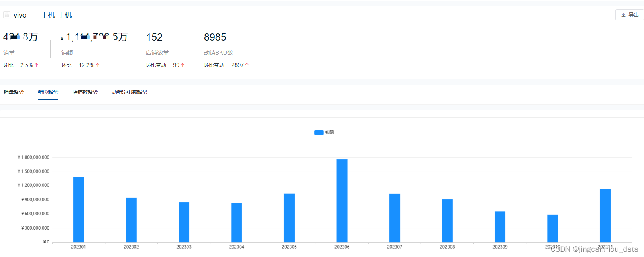Click the 2897 change value
The height and width of the screenshot is (257, 644).
tap(238, 65)
